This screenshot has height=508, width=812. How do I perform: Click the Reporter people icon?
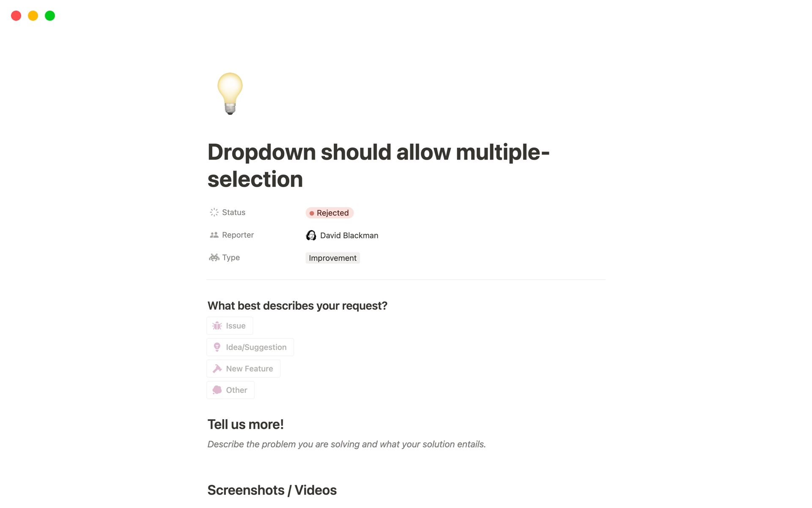pos(214,235)
